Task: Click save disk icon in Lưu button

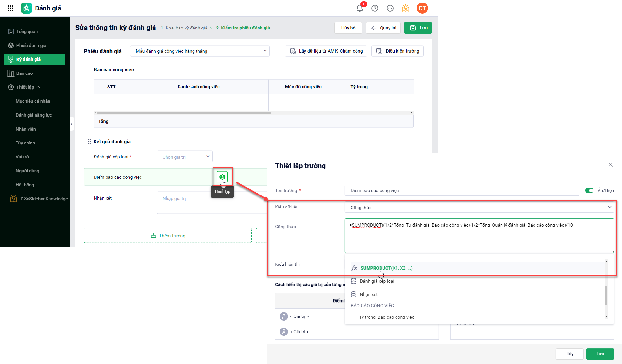Action: tap(413, 28)
